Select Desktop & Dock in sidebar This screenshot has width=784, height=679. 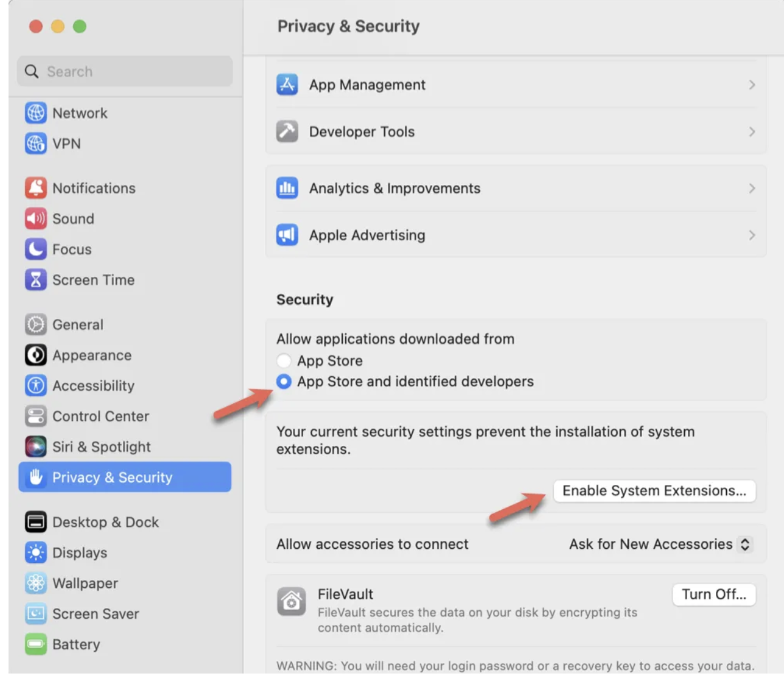106,521
